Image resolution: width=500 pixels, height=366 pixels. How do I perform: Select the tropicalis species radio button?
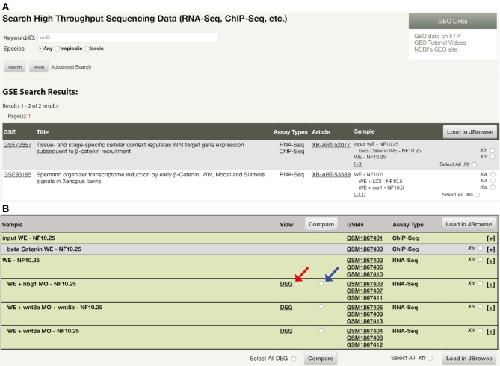[58, 49]
